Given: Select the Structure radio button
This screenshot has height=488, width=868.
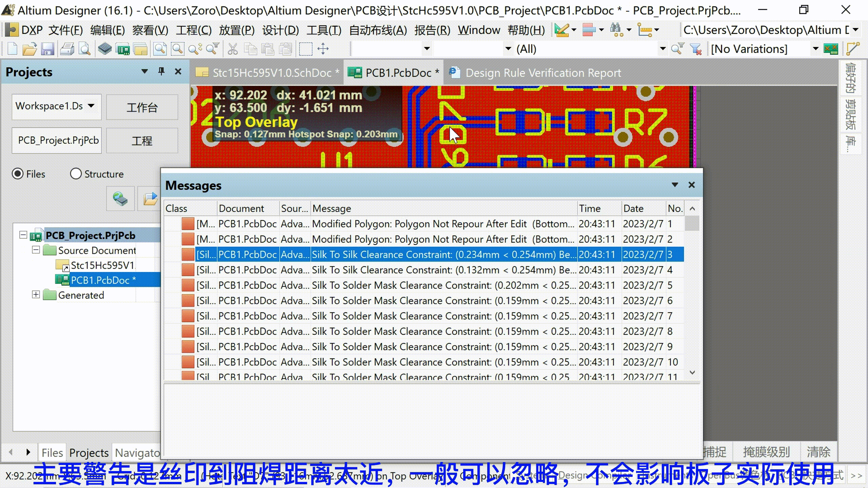Looking at the screenshot, I should pos(76,174).
